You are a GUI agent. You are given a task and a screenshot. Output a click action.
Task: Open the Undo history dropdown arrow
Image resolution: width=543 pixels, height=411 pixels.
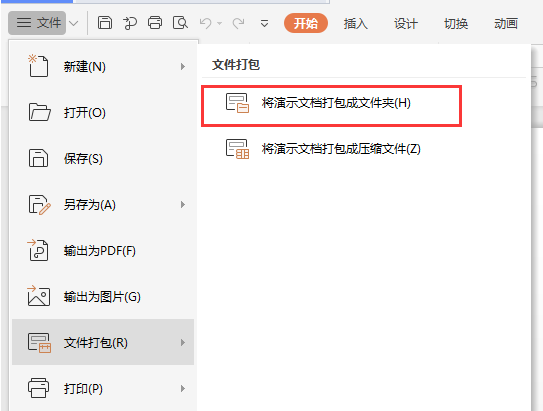219,23
